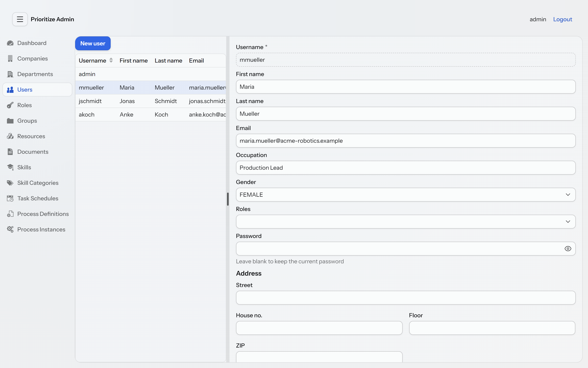The width and height of the screenshot is (588, 368).
Task: Open Process Instances label
Action: pyautogui.click(x=41, y=230)
